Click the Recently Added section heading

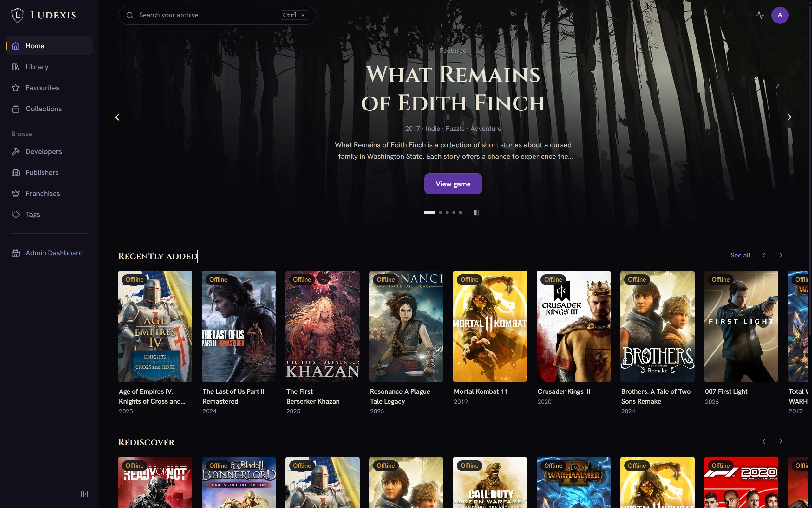coord(158,256)
